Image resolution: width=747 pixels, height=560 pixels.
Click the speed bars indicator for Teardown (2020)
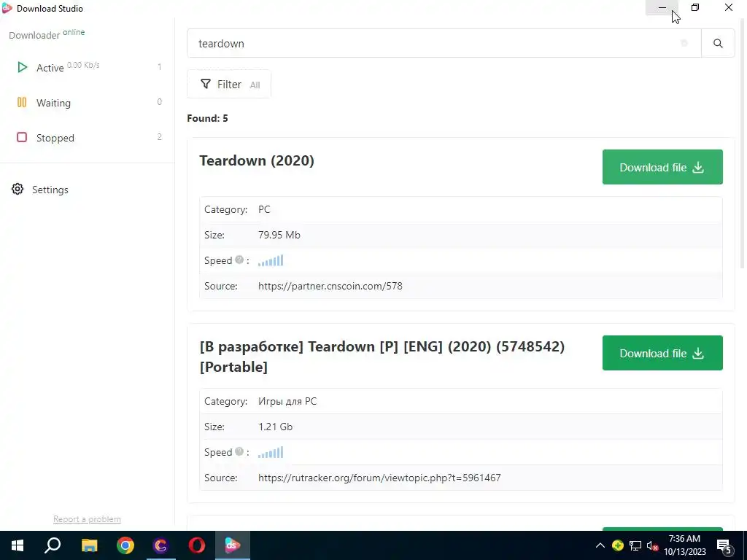coord(271,260)
